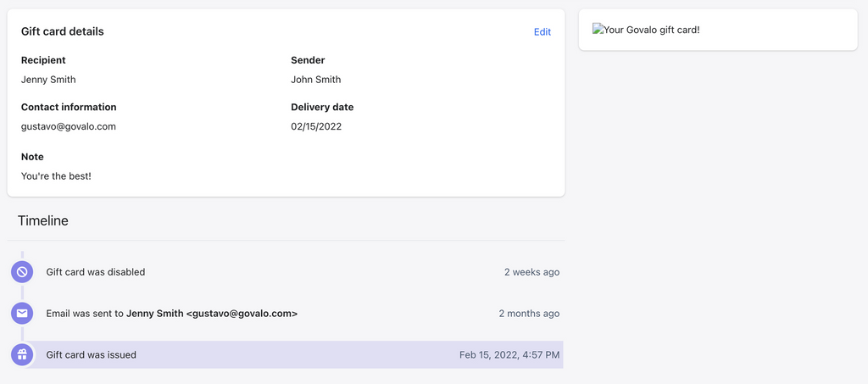Click the 'Email was sent to' timeline entry

coord(85,314)
